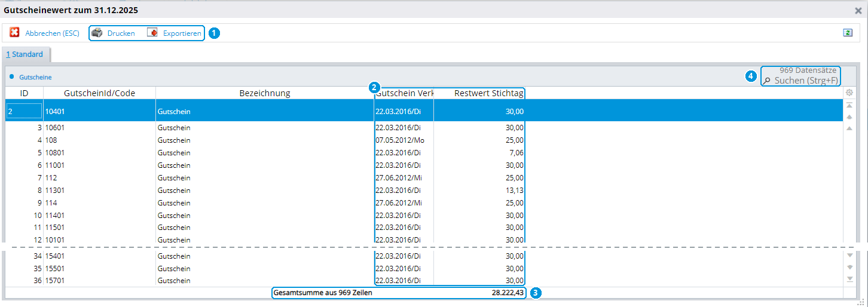
Task: Sort by Gutschein Verkauf date column header
Action: click(x=404, y=93)
